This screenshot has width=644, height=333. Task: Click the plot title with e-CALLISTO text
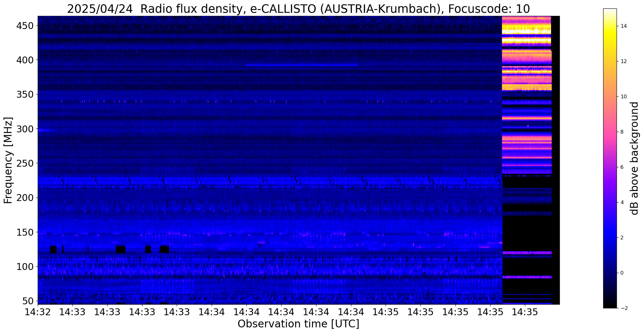point(298,9)
